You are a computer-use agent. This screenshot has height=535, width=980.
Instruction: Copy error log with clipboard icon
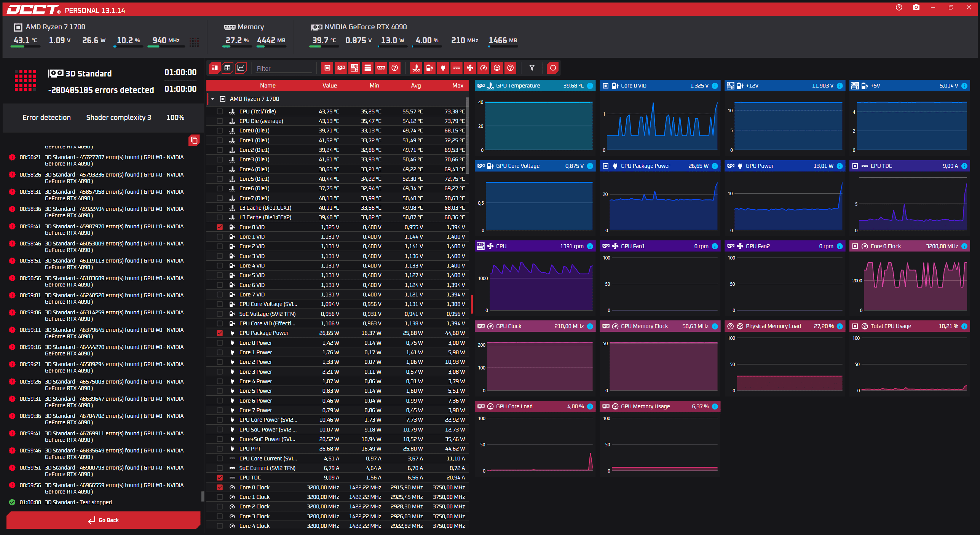194,140
